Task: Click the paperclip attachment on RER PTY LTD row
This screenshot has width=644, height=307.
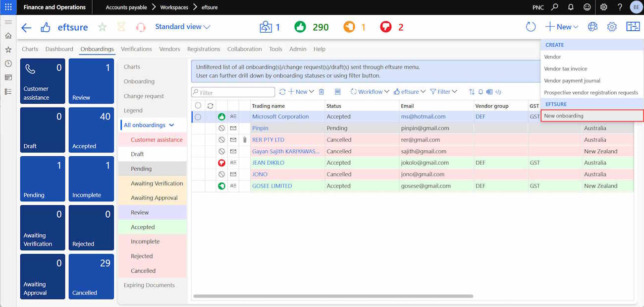Action: tap(244, 140)
